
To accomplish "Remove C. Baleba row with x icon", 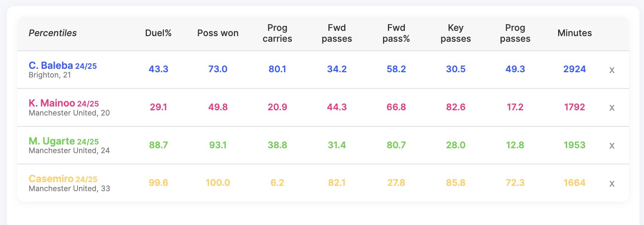I will point(612,70).
